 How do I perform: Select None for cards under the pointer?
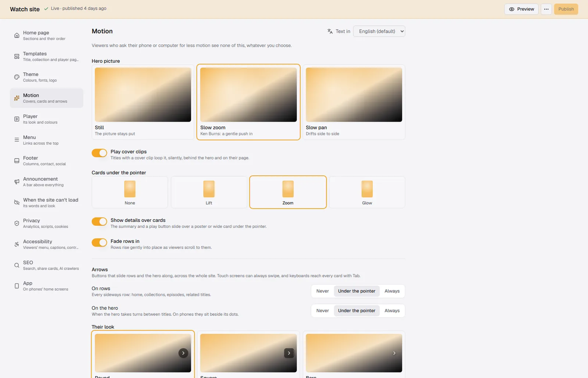click(x=130, y=192)
